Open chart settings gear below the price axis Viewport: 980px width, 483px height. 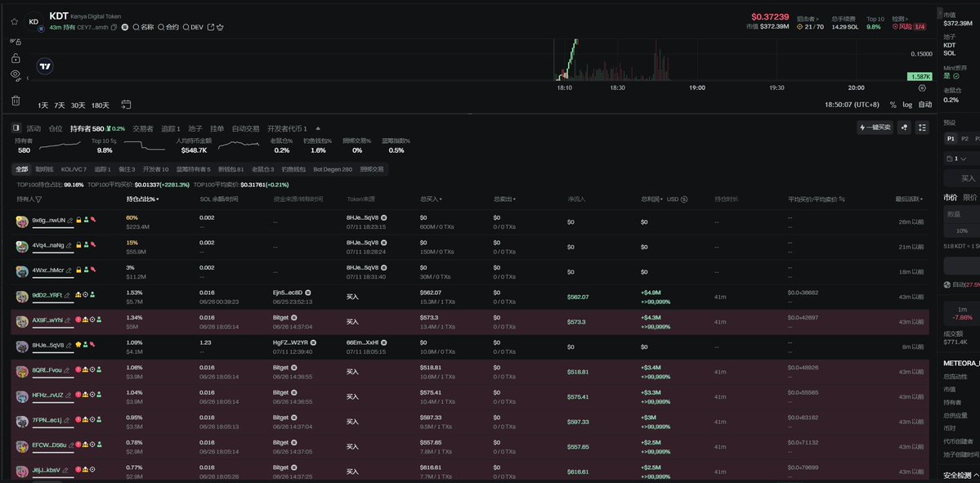tap(922, 88)
